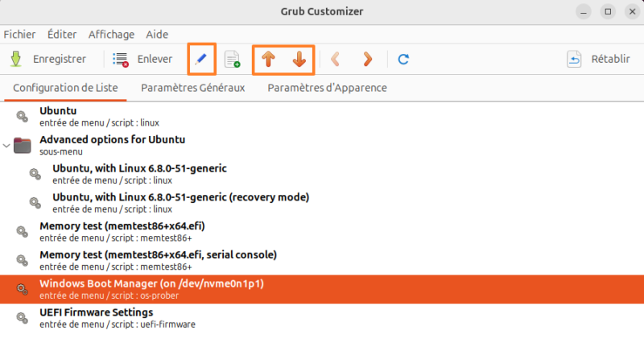Click gear icon beside Windows Boot Manager
This screenshot has width=644, height=339.
23,289
